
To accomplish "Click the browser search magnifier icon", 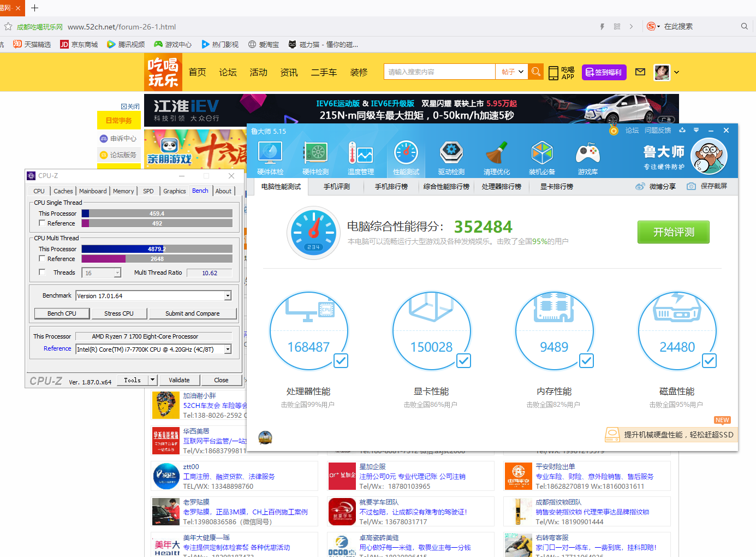I will tap(745, 26).
